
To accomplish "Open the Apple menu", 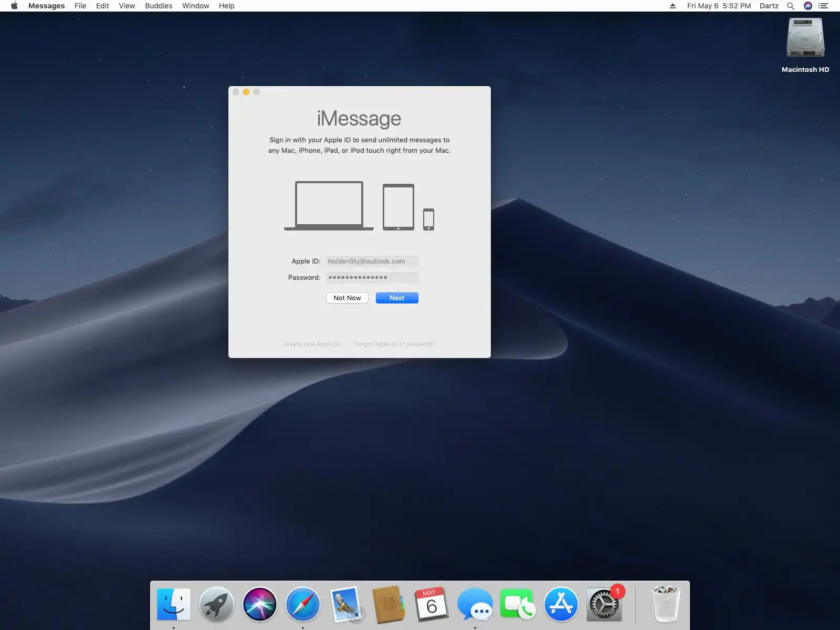I will [14, 6].
